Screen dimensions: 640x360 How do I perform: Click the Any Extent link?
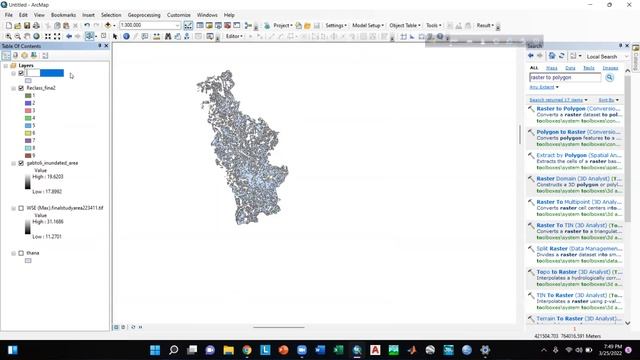tap(542, 87)
